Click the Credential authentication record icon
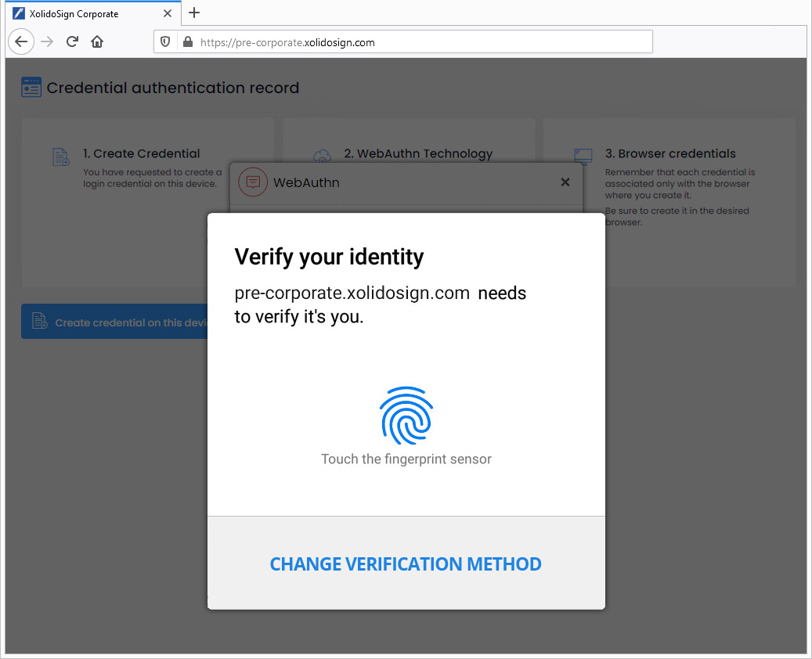812x659 pixels. point(31,88)
